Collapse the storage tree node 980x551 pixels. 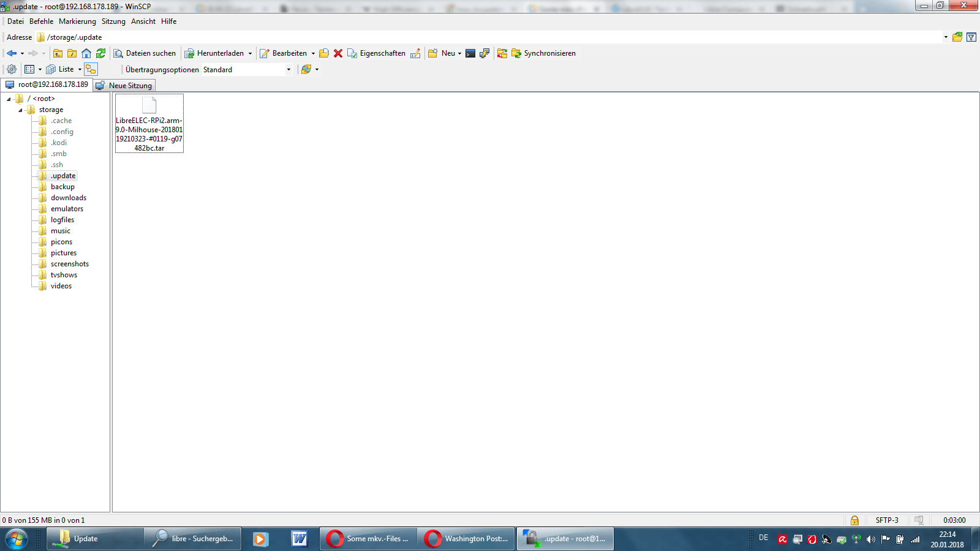(x=20, y=110)
